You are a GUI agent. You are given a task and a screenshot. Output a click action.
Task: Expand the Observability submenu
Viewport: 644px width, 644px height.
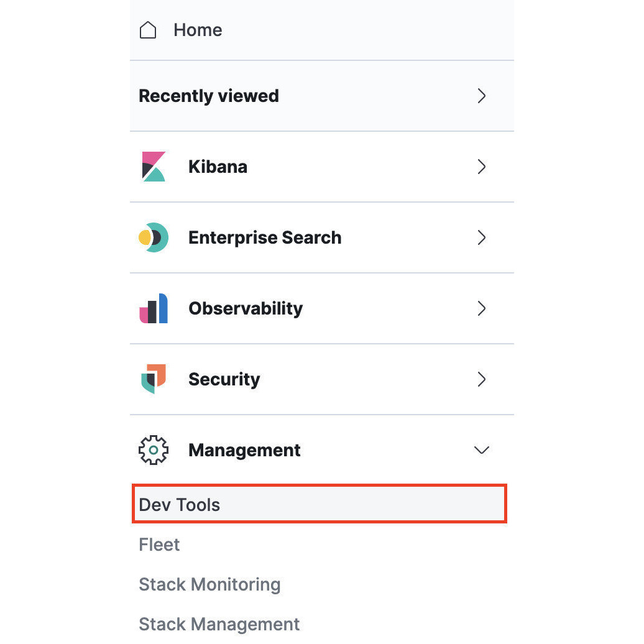tap(482, 308)
